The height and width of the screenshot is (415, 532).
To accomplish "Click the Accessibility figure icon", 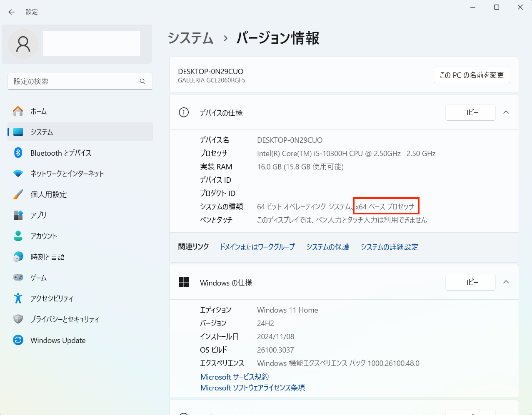I will point(18,298).
